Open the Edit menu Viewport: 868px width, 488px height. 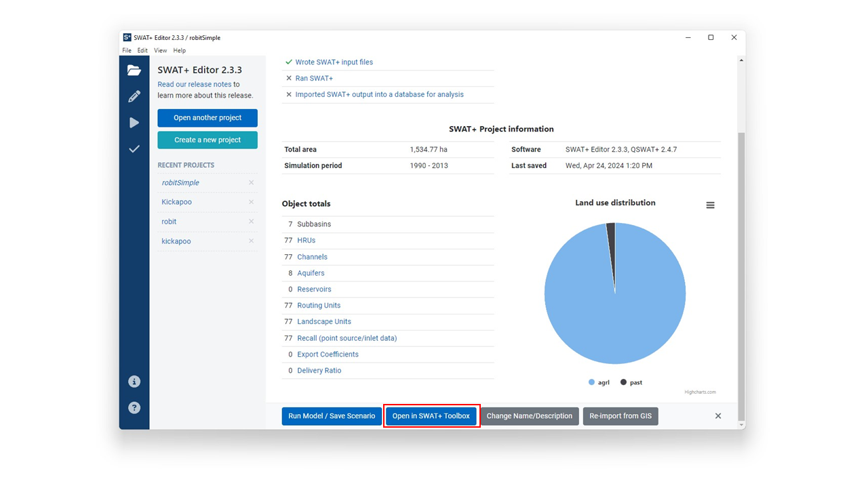[142, 51]
